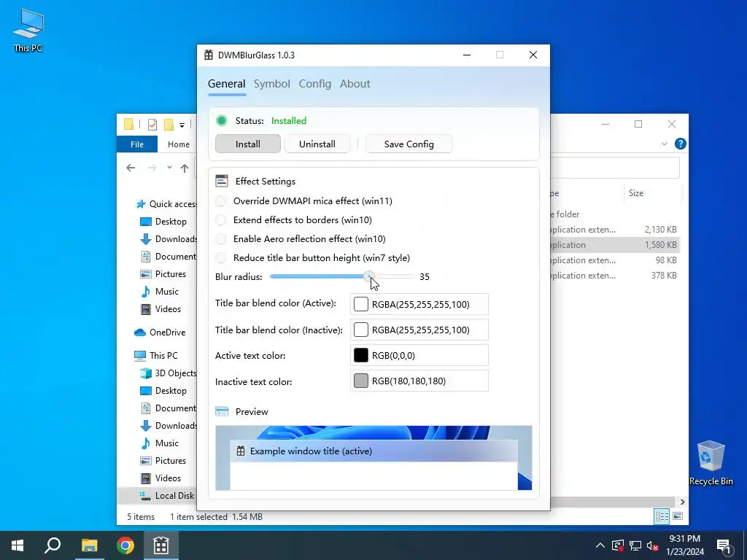Show hidden system tray icons
The image size is (747, 560).
pyautogui.click(x=600, y=545)
